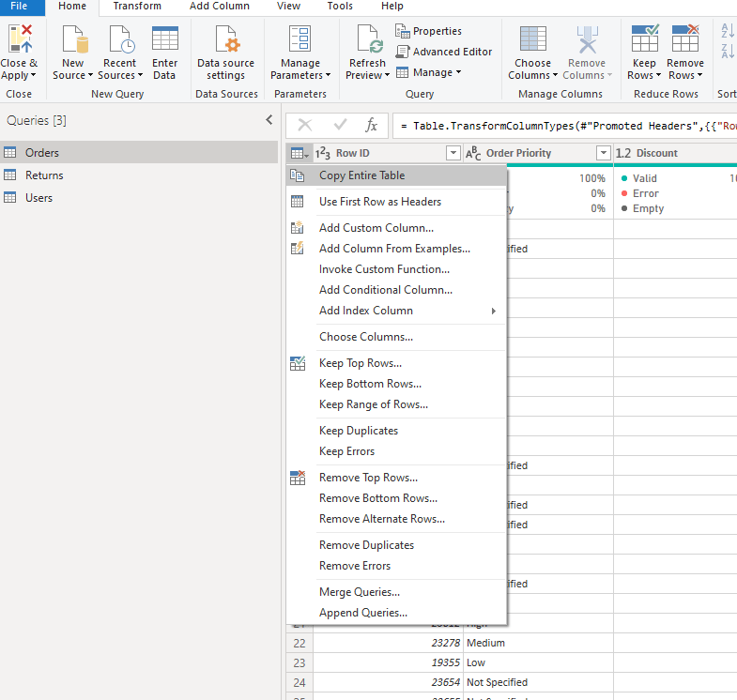Expand the Refresh Preview dropdown arrow

coord(387,75)
